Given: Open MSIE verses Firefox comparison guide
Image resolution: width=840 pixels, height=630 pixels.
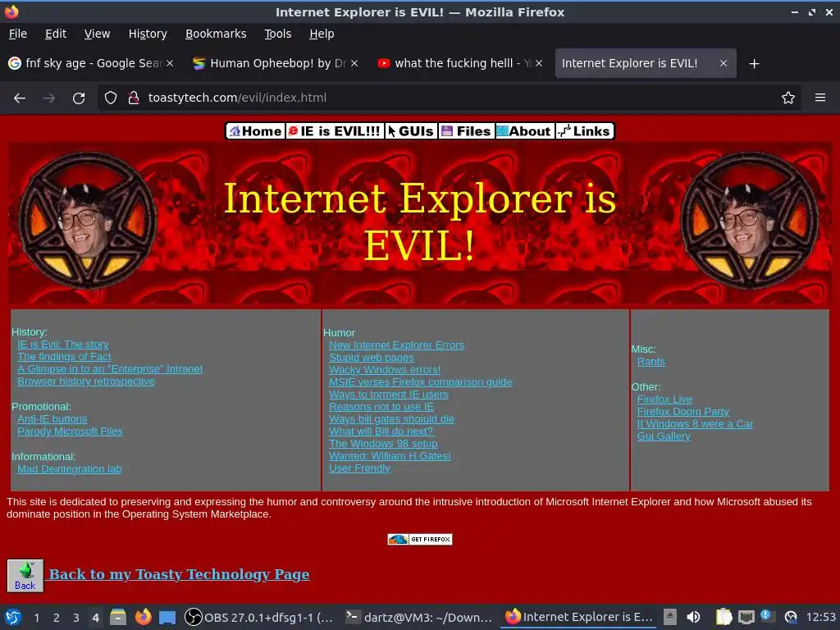Looking at the screenshot, I should 420,382.
